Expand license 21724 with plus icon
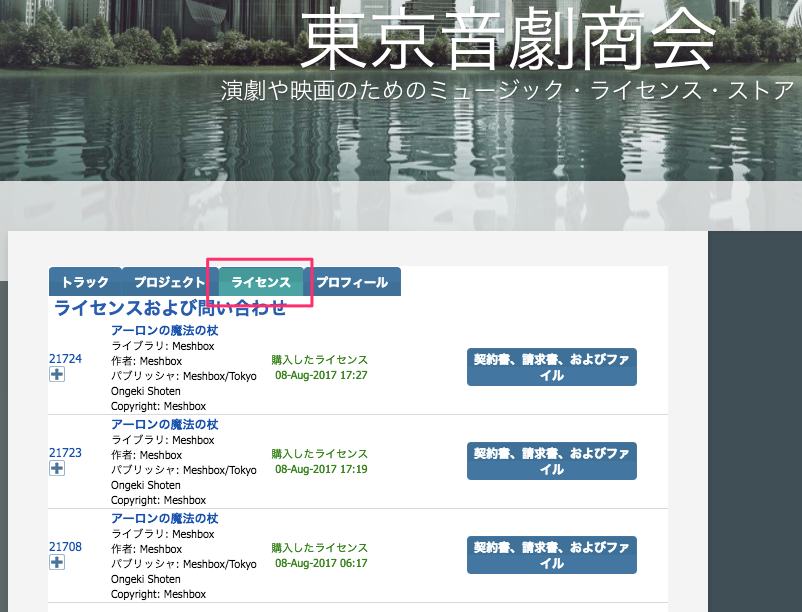The width and height of the screenshot is (802, 612). point(57,374)
